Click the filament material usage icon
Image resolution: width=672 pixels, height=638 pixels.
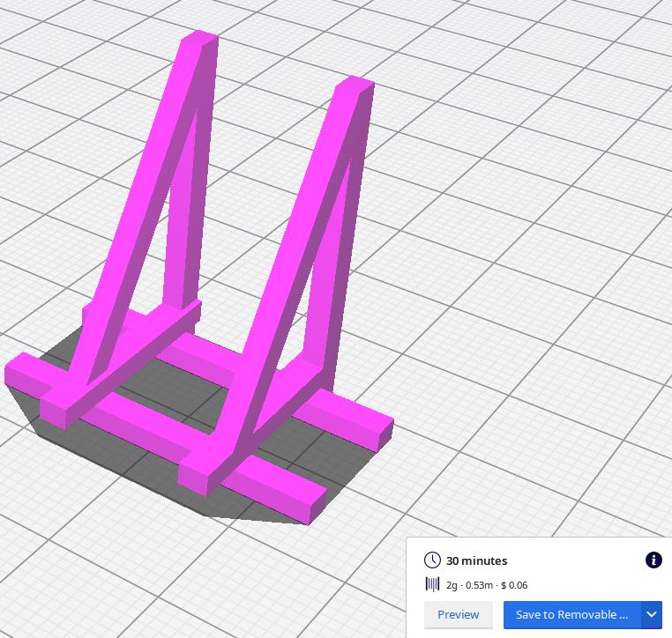click(432, 584)
